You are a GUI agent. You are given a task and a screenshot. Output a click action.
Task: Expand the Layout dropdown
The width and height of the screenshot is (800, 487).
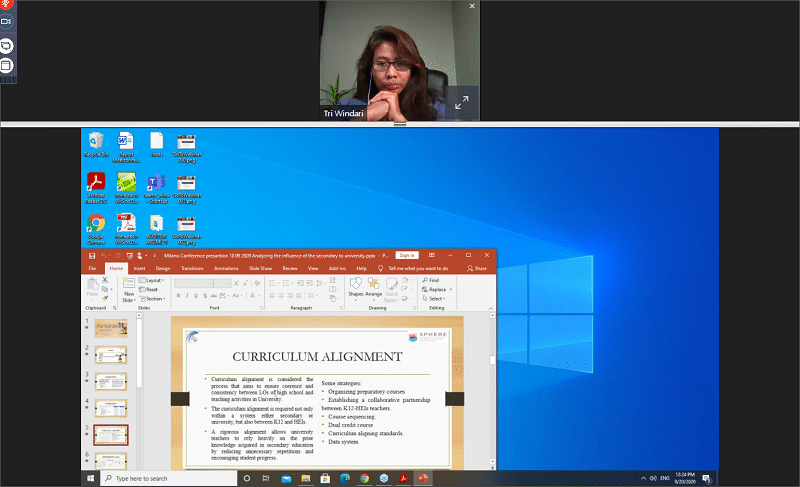coord(153,281)
